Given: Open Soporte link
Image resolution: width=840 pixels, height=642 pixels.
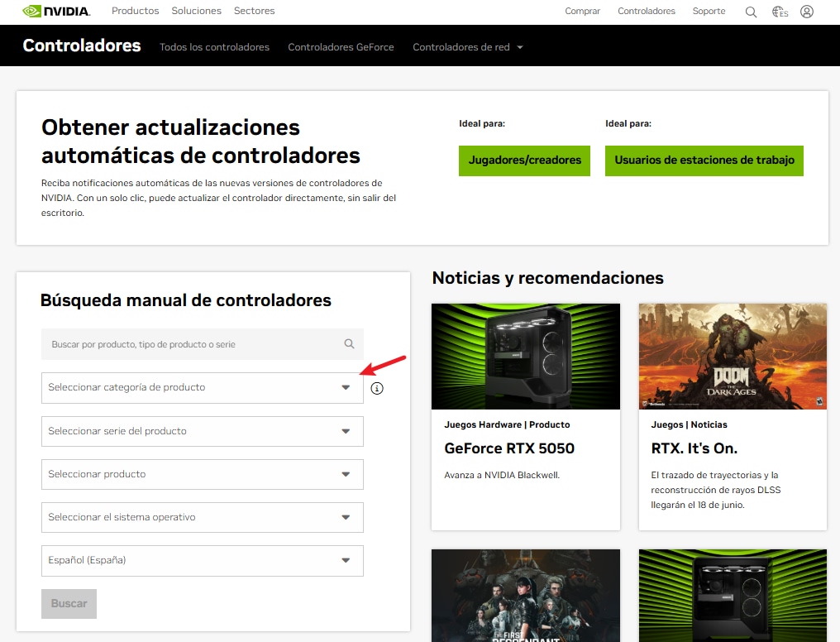Looking at the screenshot, I should [709, 12].
